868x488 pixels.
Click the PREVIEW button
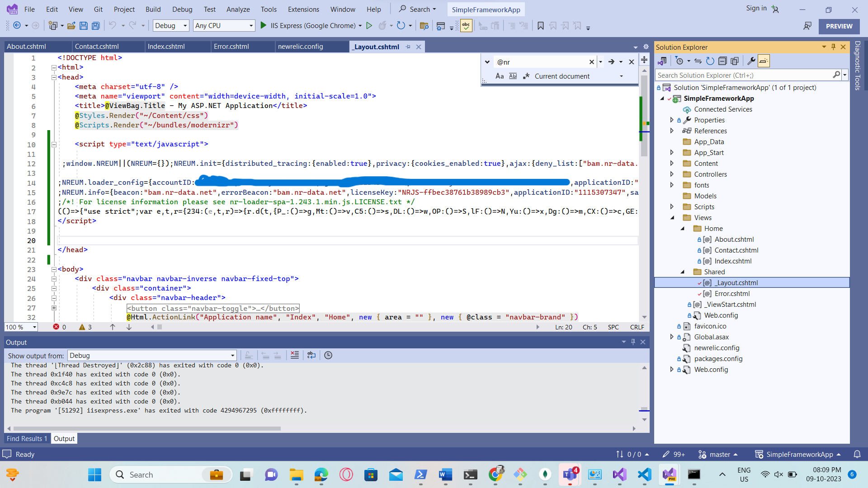click(839, 26)
